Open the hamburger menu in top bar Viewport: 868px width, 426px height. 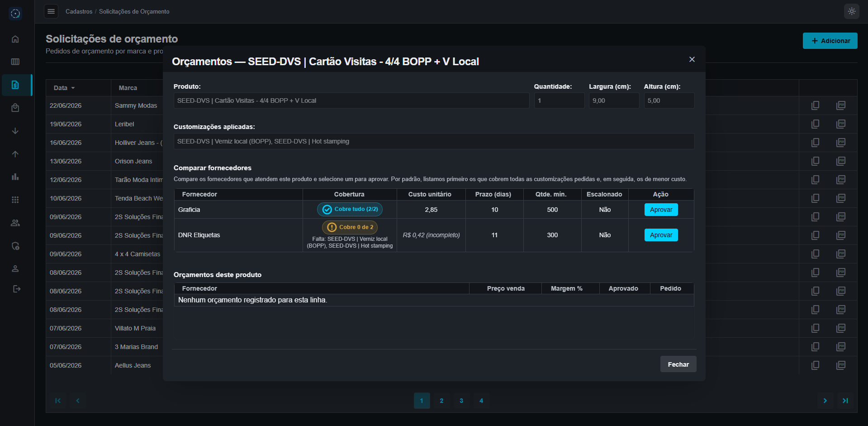[51, 11]
